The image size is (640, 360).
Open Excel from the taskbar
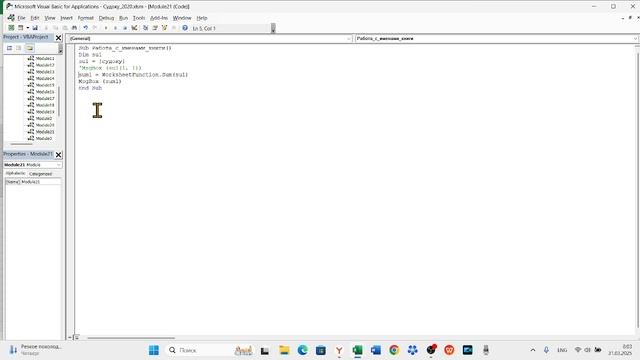[x=358, y=350]
